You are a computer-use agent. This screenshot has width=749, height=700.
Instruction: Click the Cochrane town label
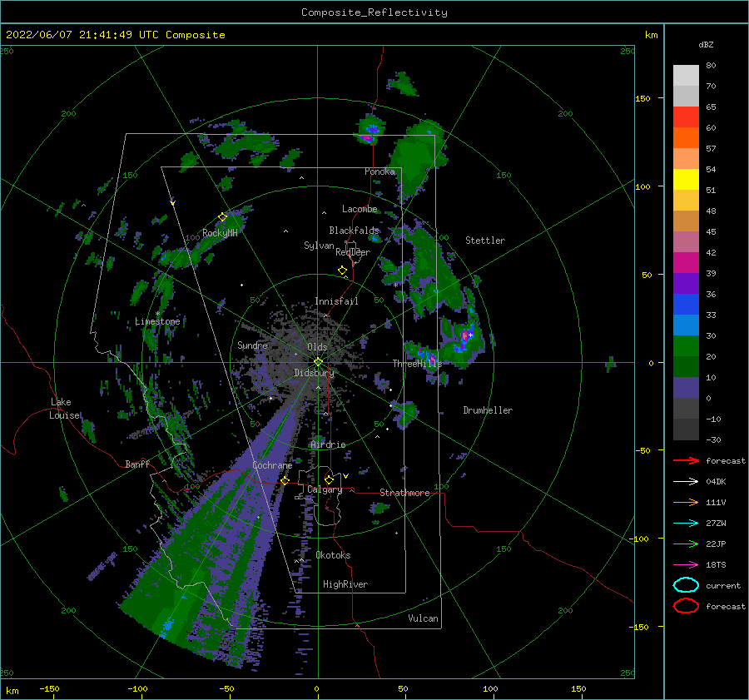[272, 465]
